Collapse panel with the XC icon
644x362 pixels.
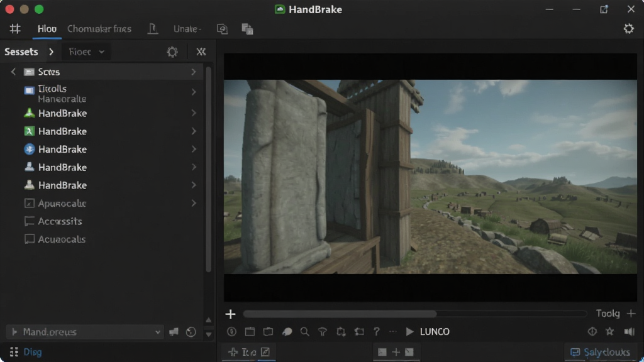click(201, 52)
